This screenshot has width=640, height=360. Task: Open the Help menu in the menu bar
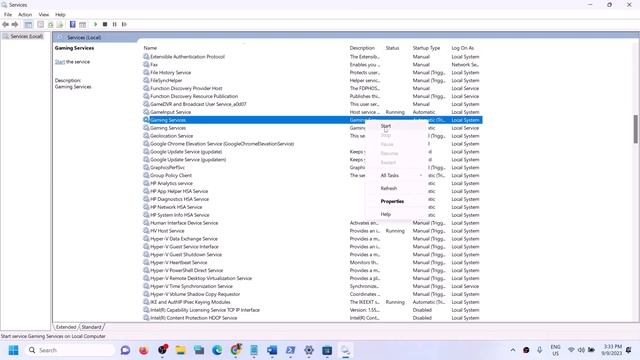tap(60, 15)
